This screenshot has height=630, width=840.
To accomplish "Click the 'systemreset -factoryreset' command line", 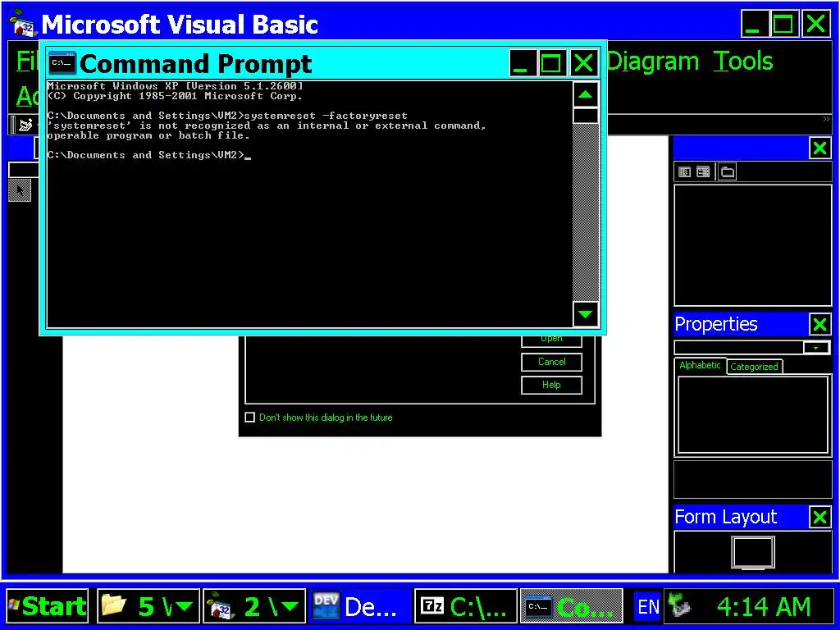I will coord(227,116).
